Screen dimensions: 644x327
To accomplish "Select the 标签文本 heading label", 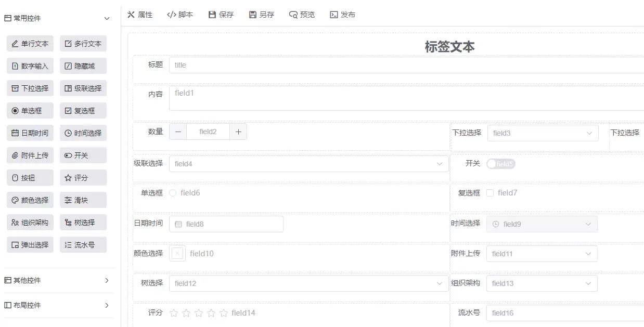I will [x=449, y=47].
